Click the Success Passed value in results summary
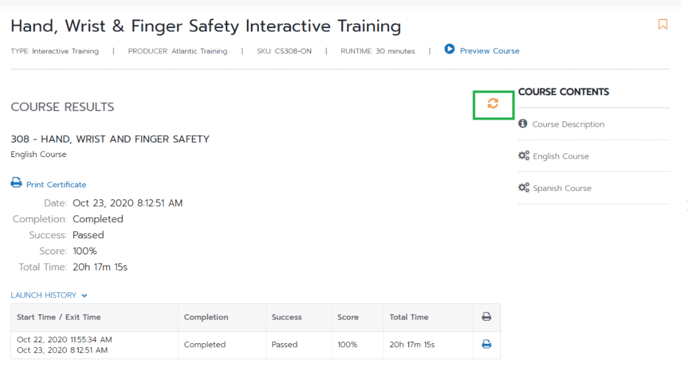The image size is (688, 381). click(x=88, y=235)
